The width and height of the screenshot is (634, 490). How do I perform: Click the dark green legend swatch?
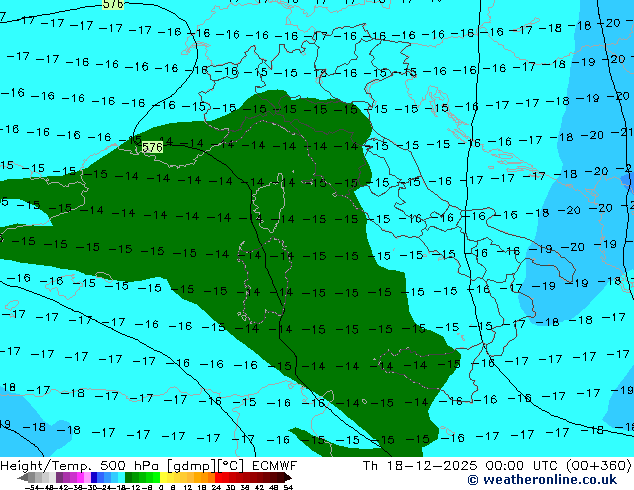click(x=129, y=477)
